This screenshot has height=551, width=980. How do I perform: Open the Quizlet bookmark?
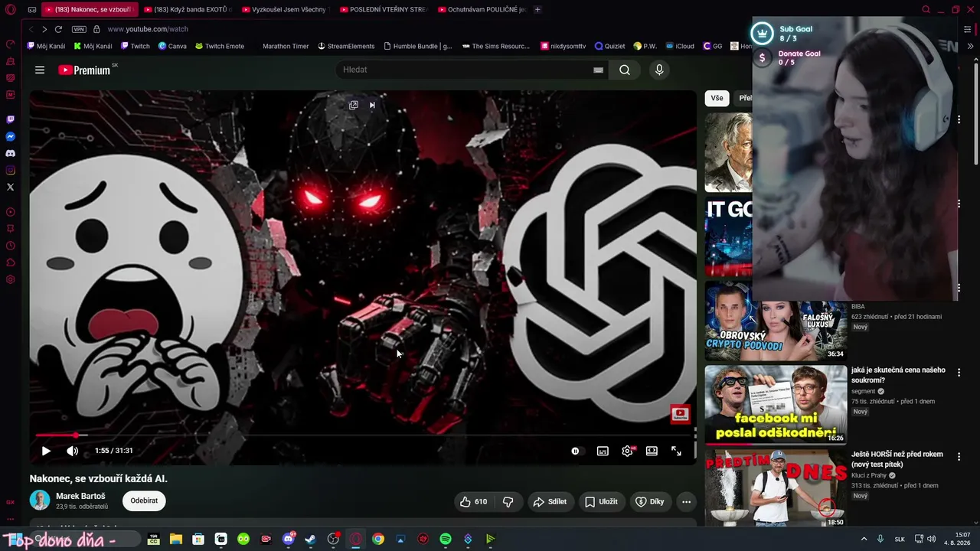[610, 46]
